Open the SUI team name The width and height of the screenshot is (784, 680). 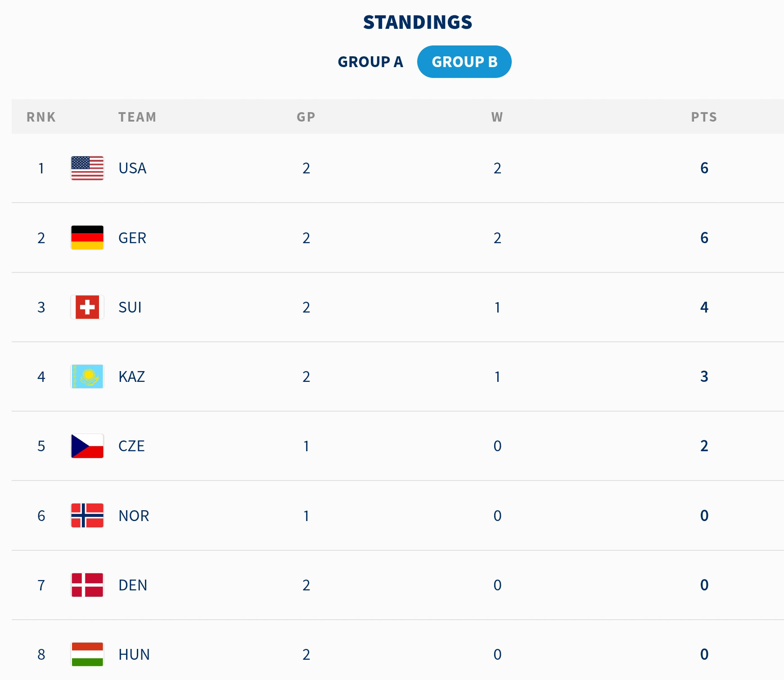[130, 307]
